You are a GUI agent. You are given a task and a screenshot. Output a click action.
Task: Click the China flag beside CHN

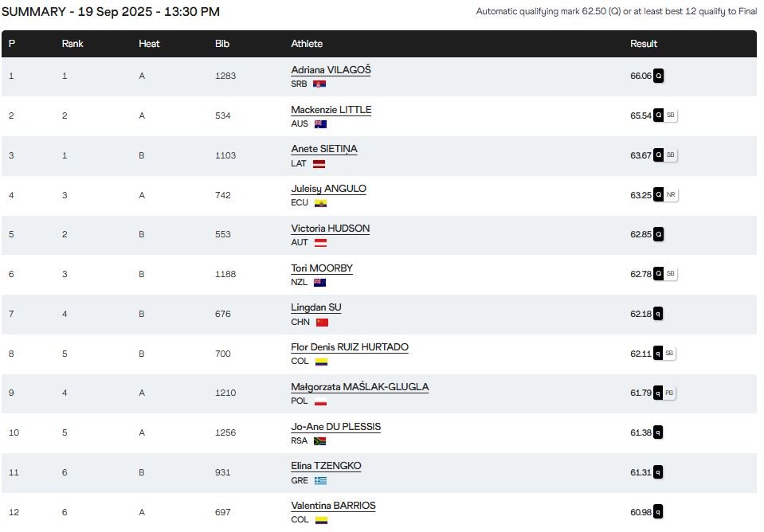(x=322, y=323)
